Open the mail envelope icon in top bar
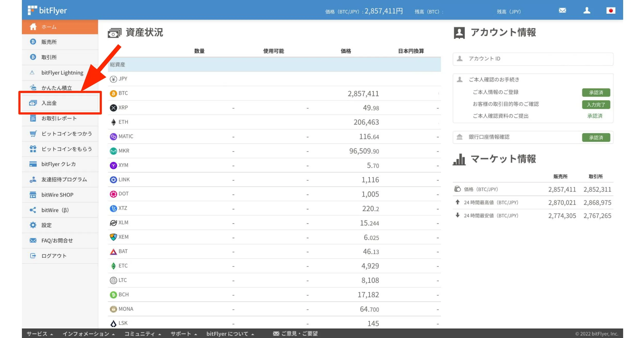The image size is (644, 338). pyautogui.click(x=562, y=11)
